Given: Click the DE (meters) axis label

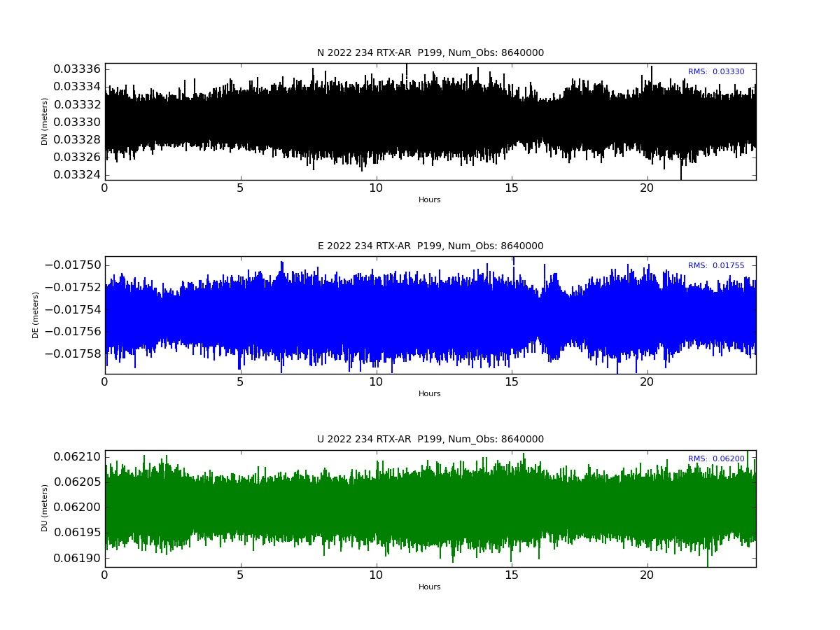Looking at the screenshot, I should (36, 315).
